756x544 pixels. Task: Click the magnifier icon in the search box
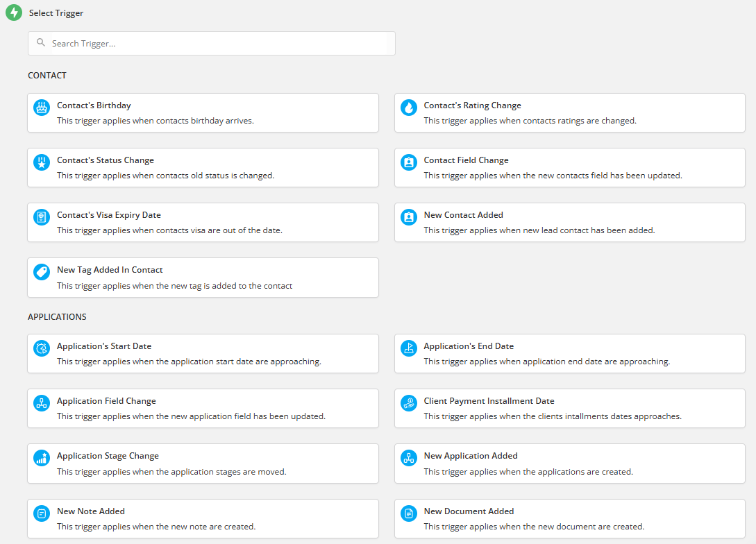point(41,43)
